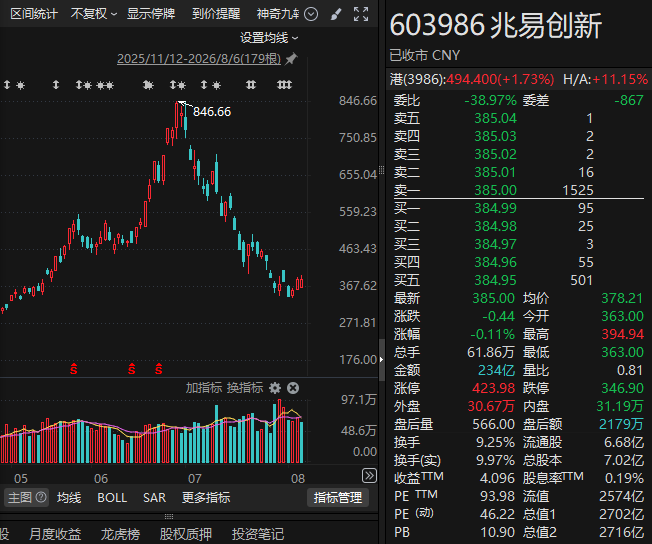Image resolution: width=652 pixels, height=544 pixels.
Task: Click the 涨停 limit-up price 423.98
Action: pos(493,388)
